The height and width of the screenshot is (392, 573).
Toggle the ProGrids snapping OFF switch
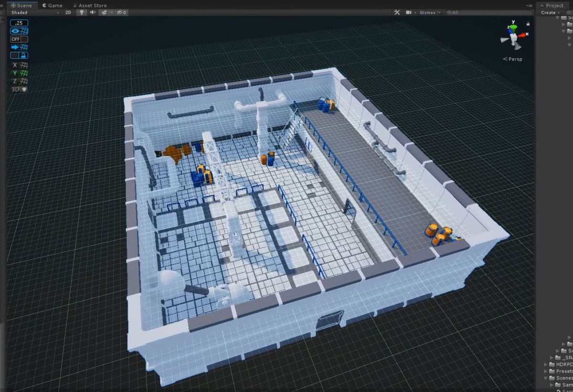pos(19,39)
